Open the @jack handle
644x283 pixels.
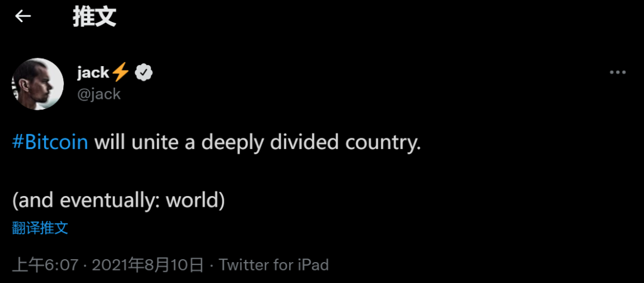(x=98, y=94)
